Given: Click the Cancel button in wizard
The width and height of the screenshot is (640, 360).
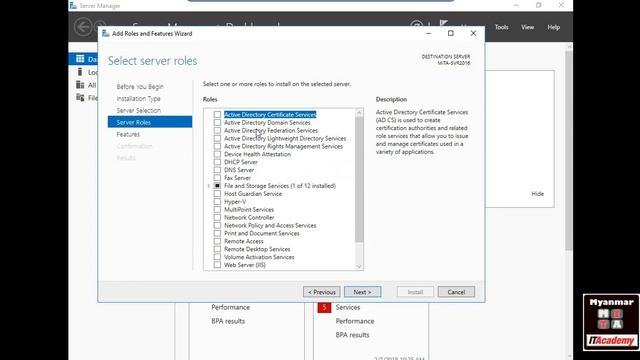Looking at the screenshot, I should [456, 292].
